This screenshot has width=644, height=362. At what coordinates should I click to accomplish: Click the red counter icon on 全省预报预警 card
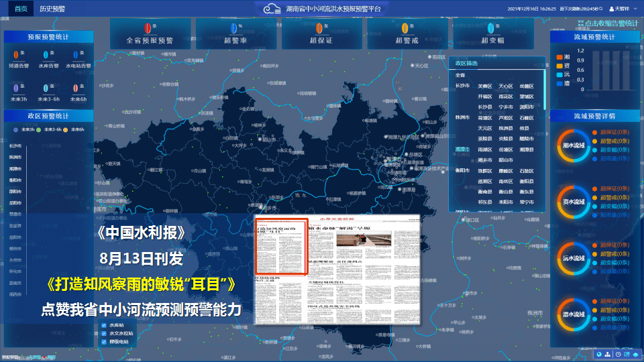pyautogui.click(x=148, y=28)
